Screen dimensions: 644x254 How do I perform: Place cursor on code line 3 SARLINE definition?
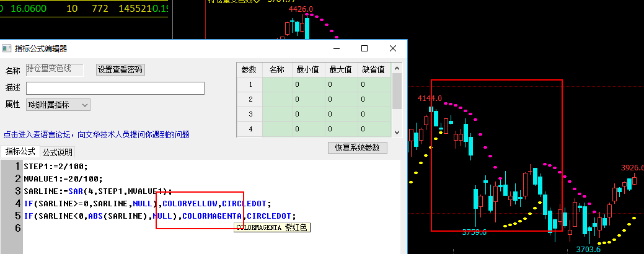[x=97, y=191]
